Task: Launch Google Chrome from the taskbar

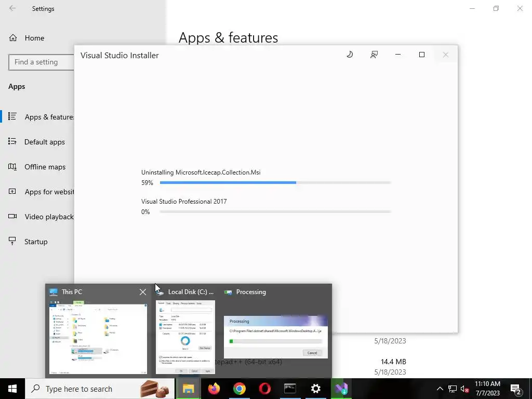Action: point(239,389)
